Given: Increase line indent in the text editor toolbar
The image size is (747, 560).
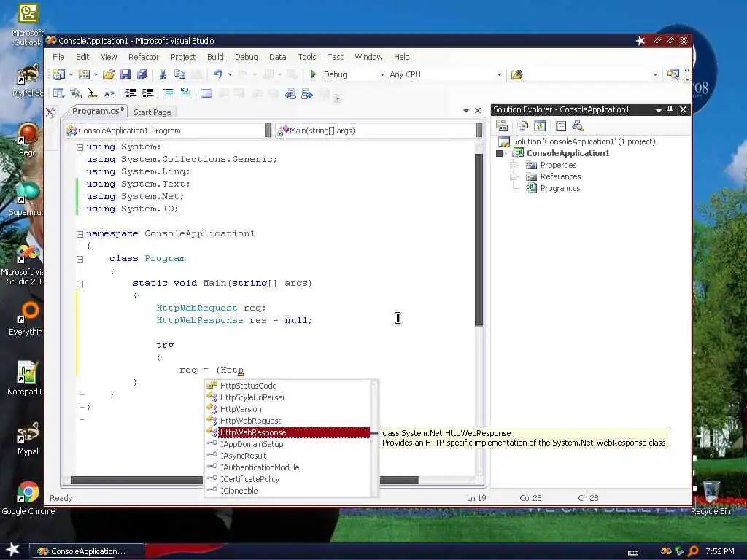Looking at the screenshot, I should coord(147,93).
